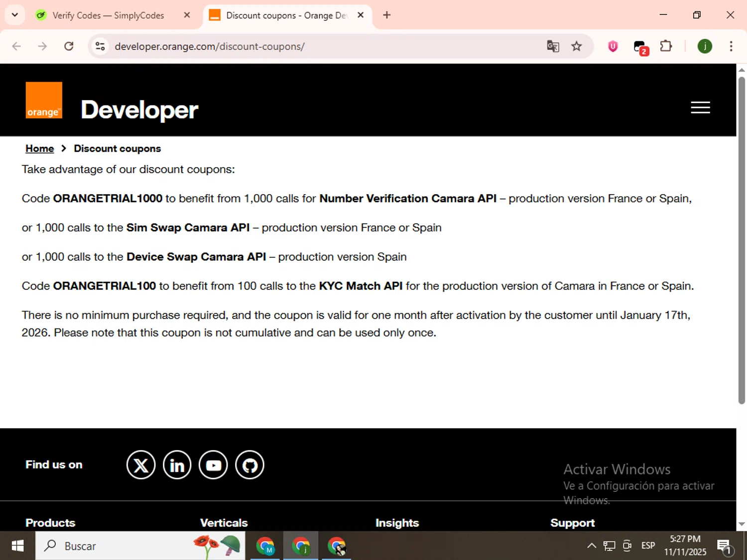
Task: Open the hamburger menu on Orange Developer
Action: click(700, 108)
